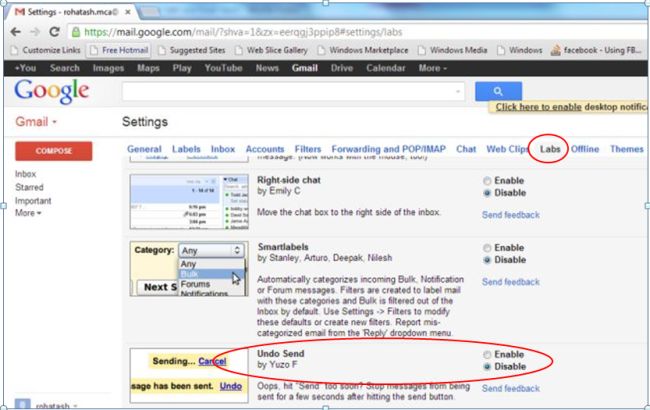Send feedback for Undo Send
Viewport: 650px width, 410px height.
[x=511, y=389]
